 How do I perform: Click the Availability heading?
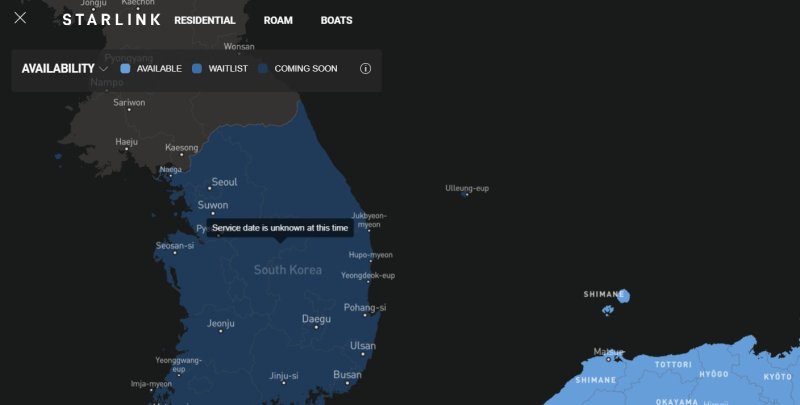58,69
